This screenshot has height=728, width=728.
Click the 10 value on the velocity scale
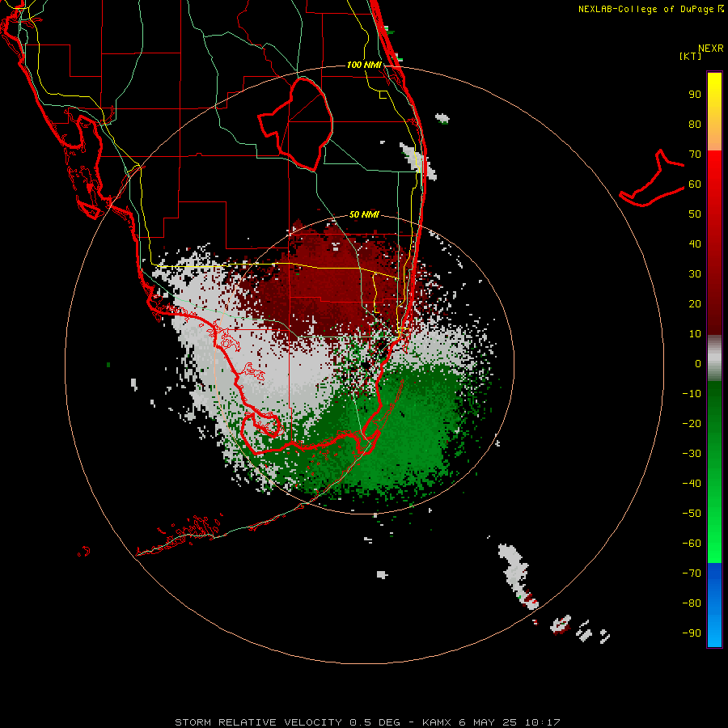tap(695, 334)
